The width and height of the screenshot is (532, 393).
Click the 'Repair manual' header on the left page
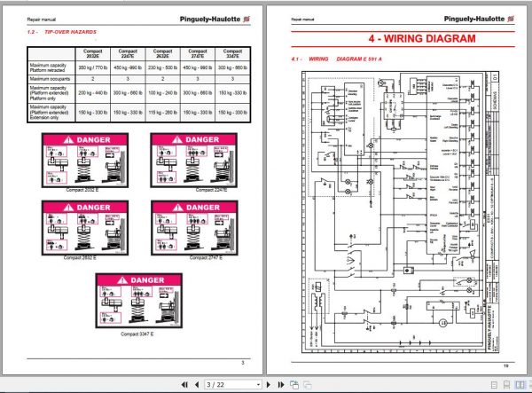pyautogui.click(x=42, y=20)
